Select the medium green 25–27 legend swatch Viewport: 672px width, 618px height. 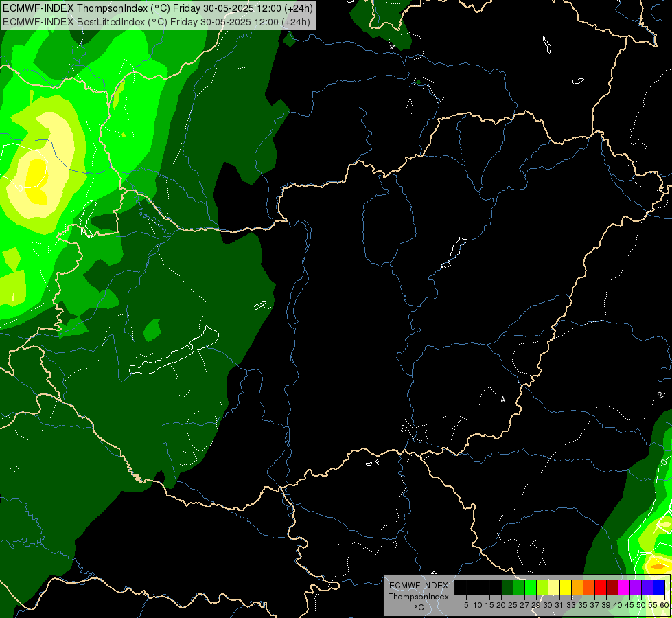click(518, 588)
